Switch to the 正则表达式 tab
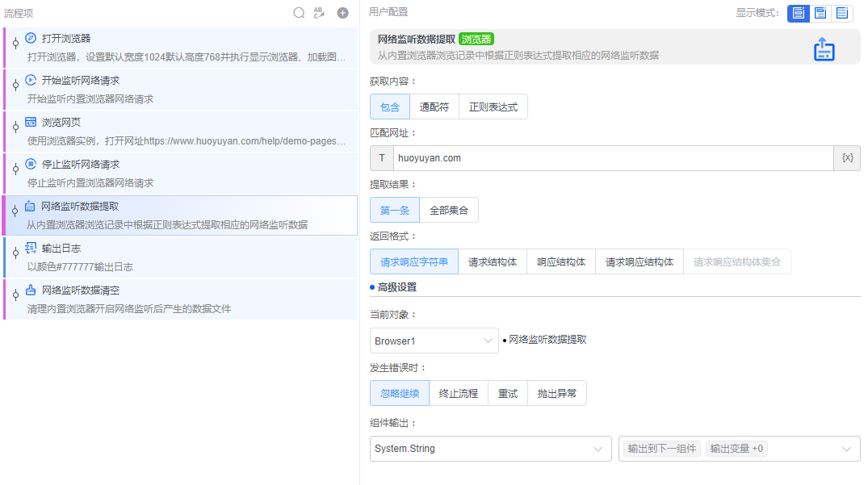Viewport: 868px width, 485px height. click(493, 106)
